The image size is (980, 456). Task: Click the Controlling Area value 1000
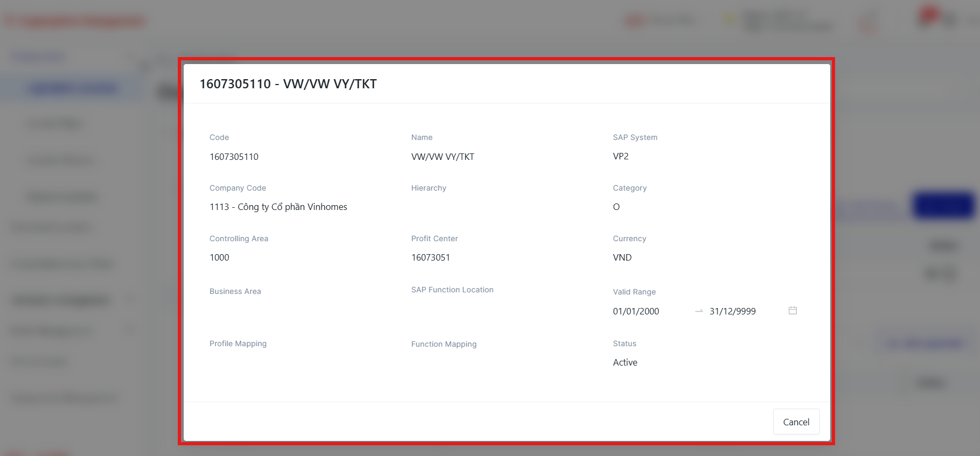(219, 257)
